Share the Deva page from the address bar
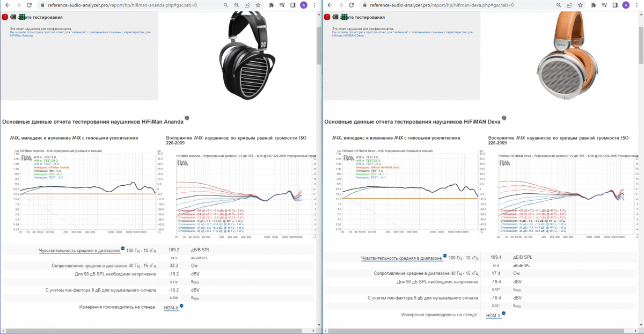644x334 pixels. 568,5
